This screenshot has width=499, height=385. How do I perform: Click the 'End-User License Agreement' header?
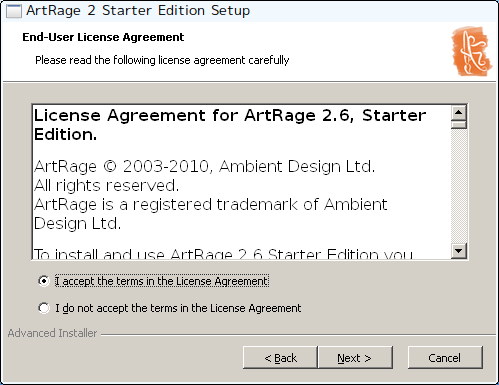[x=103, y=37]
